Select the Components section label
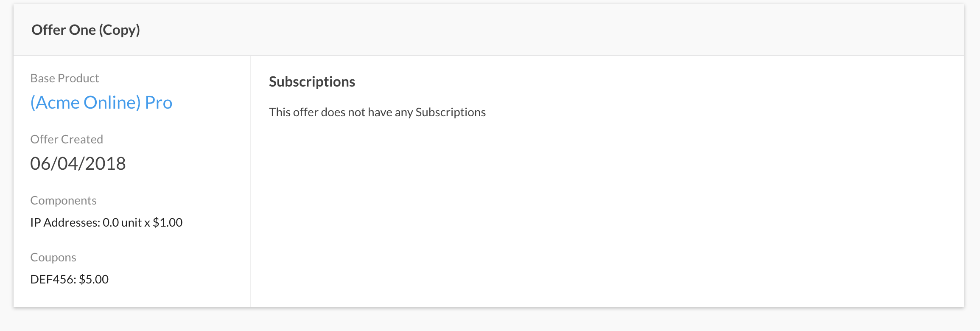This screenshot has height=331, width=980. pos(63,201)
